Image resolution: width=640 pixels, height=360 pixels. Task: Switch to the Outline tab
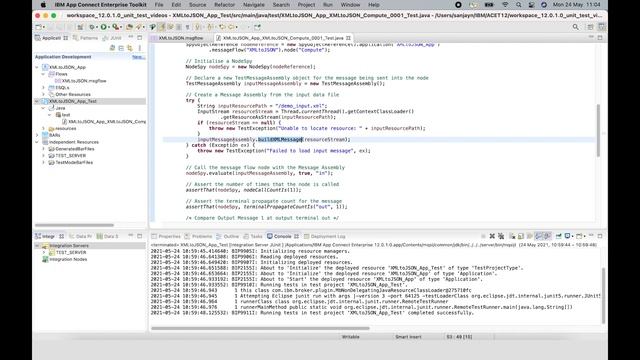228,236
